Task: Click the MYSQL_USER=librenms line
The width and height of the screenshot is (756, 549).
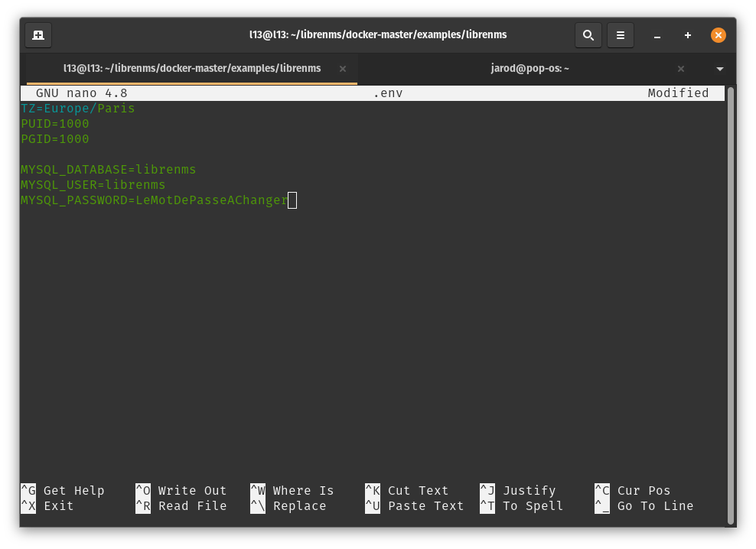Action: (93, 185)
